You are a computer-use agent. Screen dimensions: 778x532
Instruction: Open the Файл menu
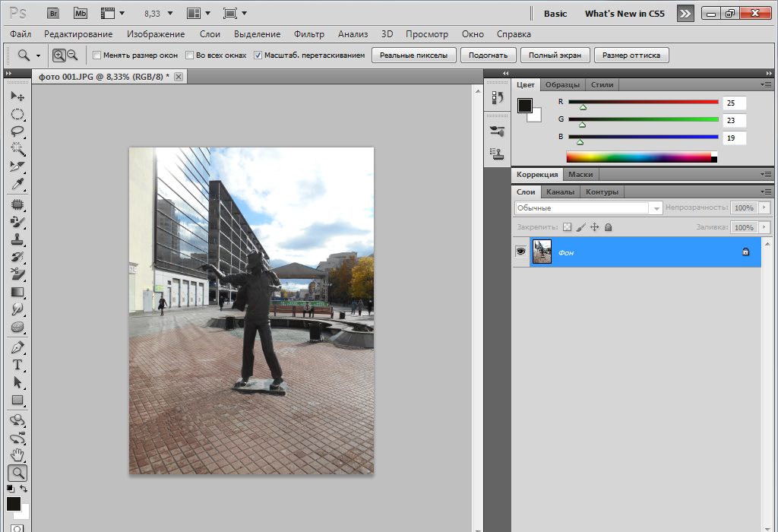coord(21,34)
